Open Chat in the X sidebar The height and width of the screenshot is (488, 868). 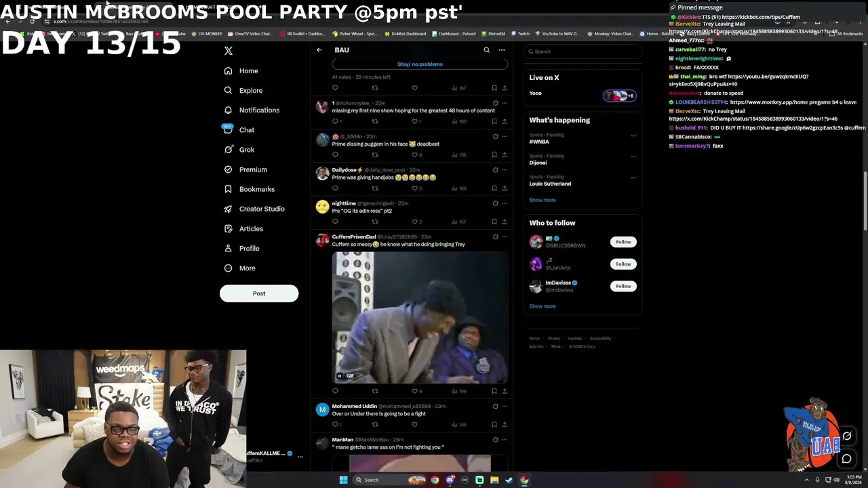(x=239, y=129)
